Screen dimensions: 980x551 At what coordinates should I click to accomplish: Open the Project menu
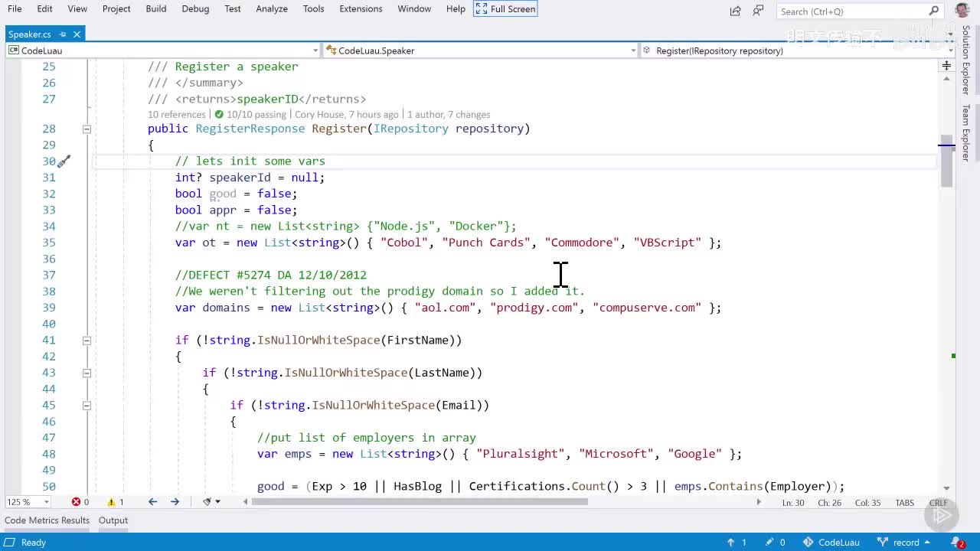116,8
